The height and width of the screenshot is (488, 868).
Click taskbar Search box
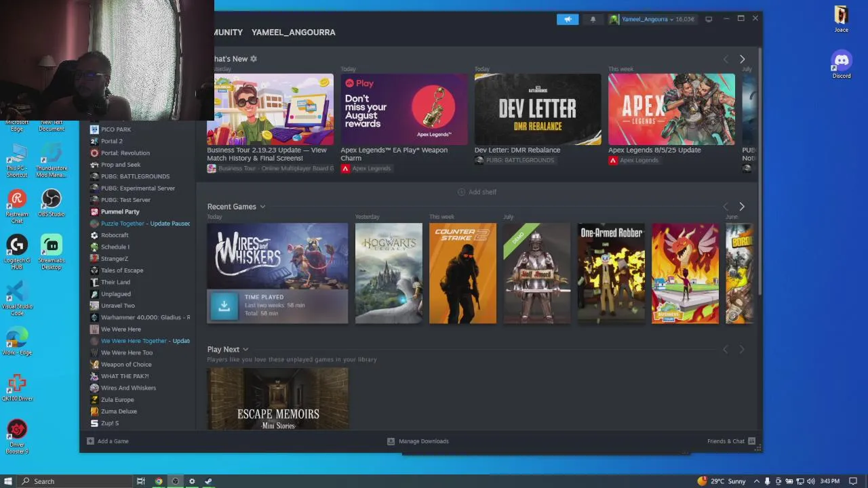pyautogui.click(x=75, y=481)
